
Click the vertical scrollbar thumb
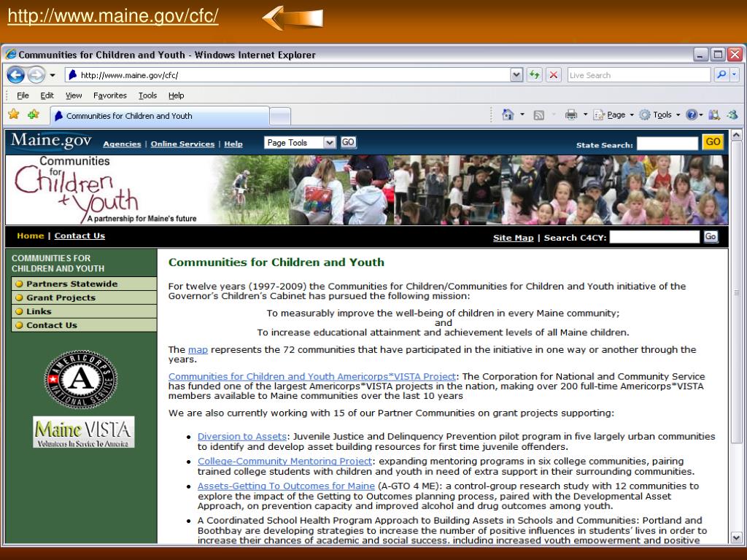coord(736,292)
